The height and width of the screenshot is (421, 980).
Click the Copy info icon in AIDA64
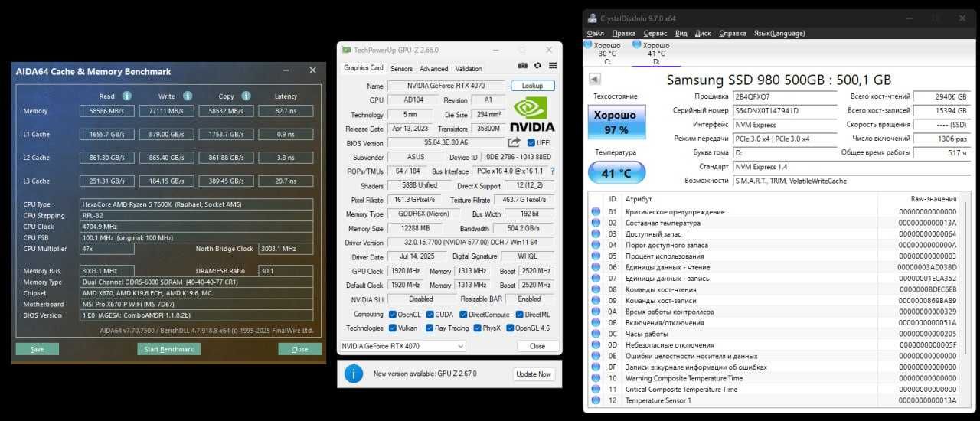[x=246, y=96]
